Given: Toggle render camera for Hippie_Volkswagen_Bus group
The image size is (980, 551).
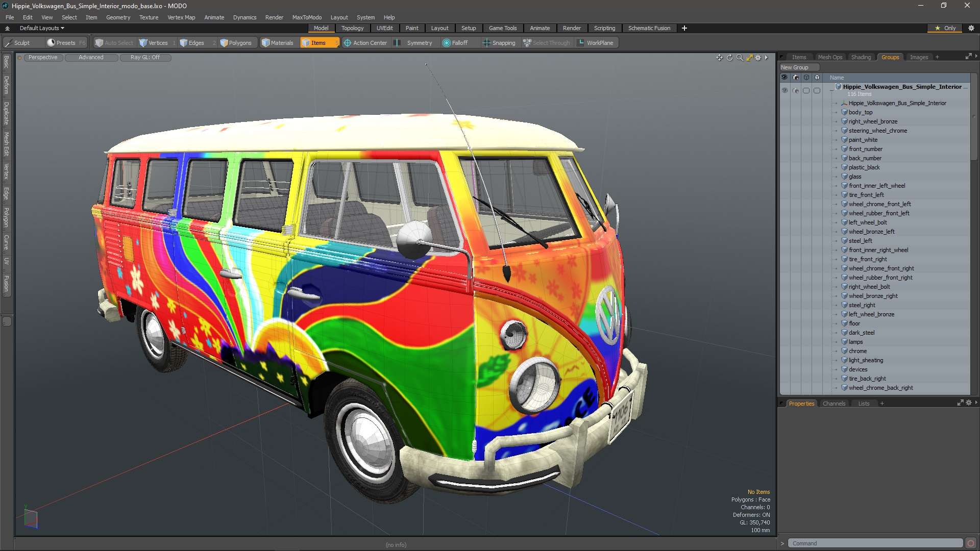Looking at the screenshot, I should click(x=796, y=90).
